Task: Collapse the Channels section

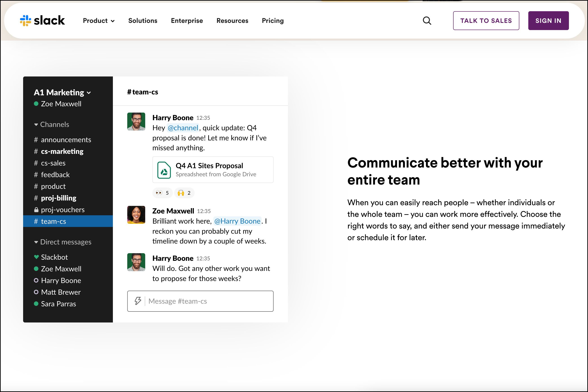Action: 52,124
